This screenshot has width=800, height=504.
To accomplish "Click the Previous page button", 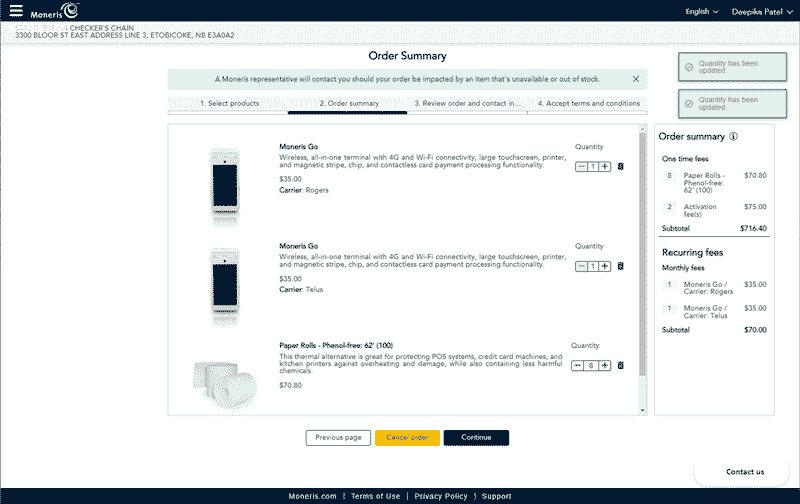I will (x=338, y=438).
